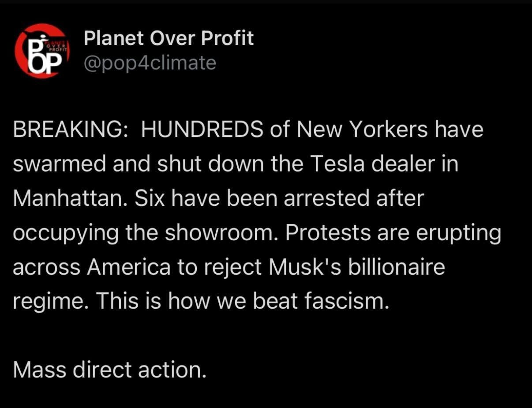Screen dimensions: 532x408
Task: Click the word Six in the post
Action: click(149, 199)
